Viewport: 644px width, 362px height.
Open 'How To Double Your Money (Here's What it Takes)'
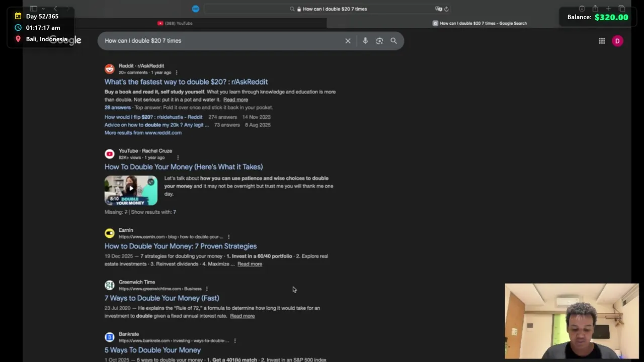[x=184, y=166]
